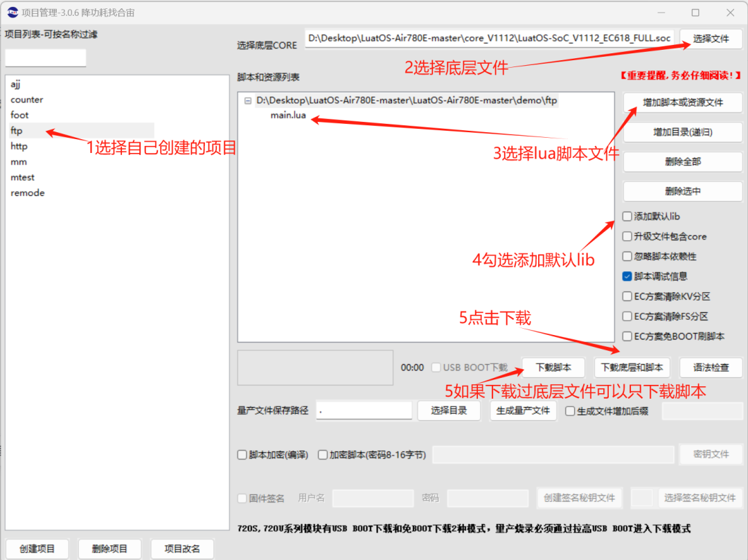Click 下载底层和脚本 button
Image resolution: width=748 pixels, height=560 pixels.
click(632, 368)
